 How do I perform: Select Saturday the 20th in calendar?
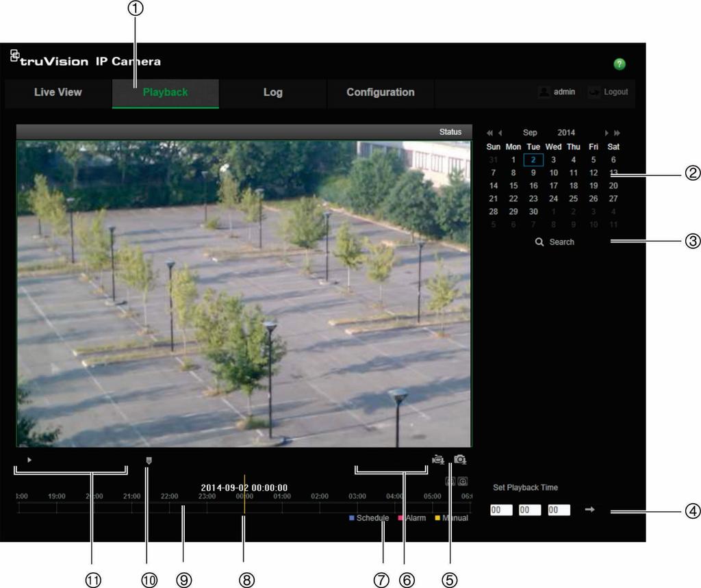[613, 186]
